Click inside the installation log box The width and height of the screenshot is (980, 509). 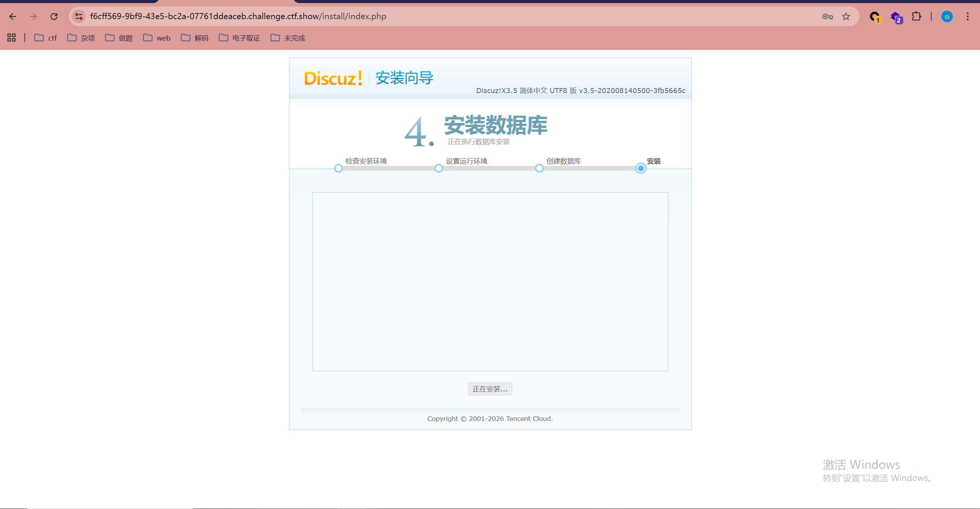click(490, 282)
